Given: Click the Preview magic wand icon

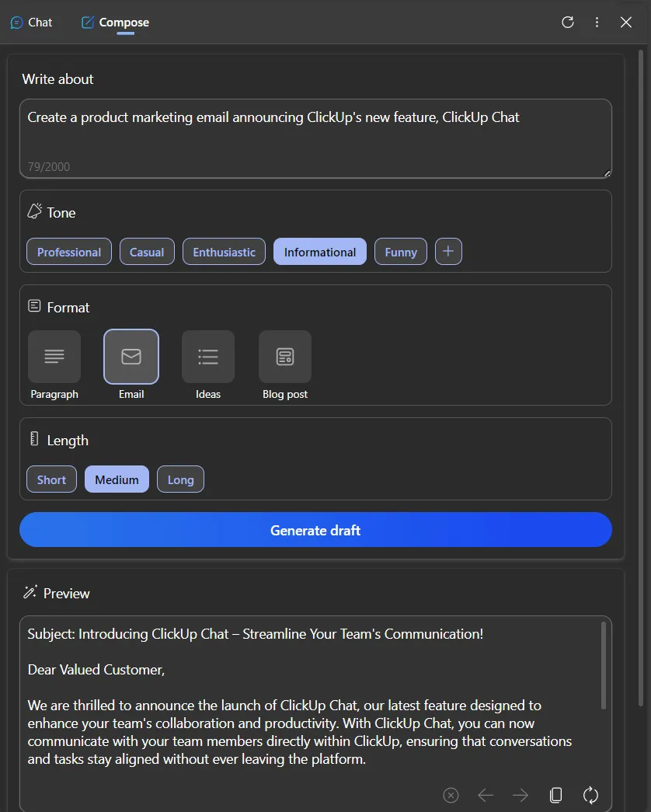Looking at the screenshot, I should coord(30,592).
